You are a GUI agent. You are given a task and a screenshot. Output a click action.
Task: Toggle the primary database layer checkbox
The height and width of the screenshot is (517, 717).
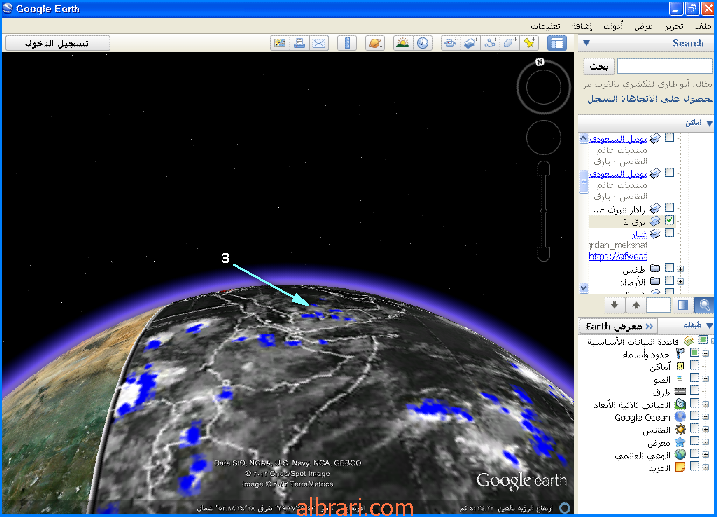pyautogui.click(x=704, y=340)
